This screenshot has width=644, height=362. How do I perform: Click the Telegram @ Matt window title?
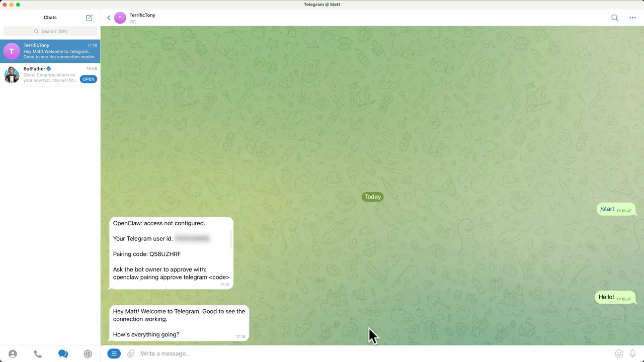click(x=322, y=5)
